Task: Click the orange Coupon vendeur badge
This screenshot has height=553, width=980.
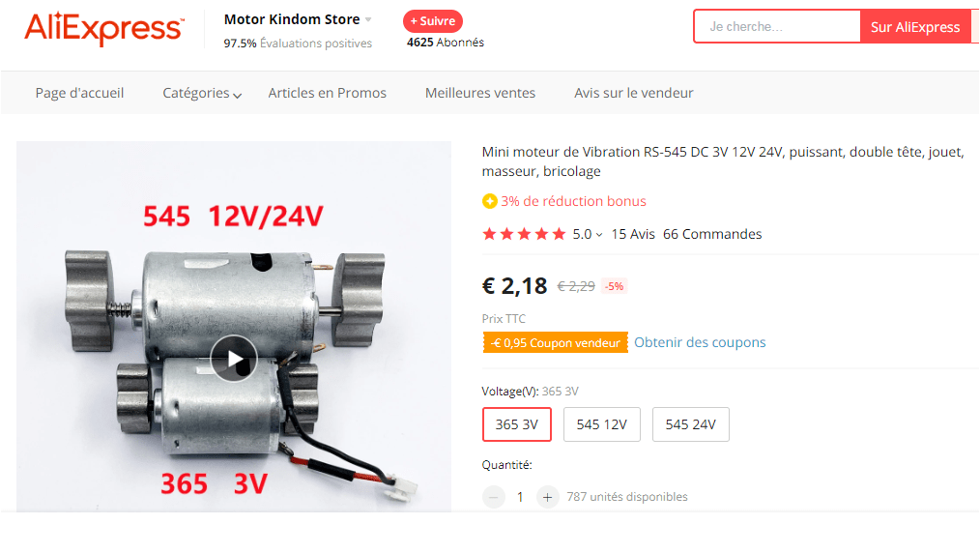Action: (555, 342)
